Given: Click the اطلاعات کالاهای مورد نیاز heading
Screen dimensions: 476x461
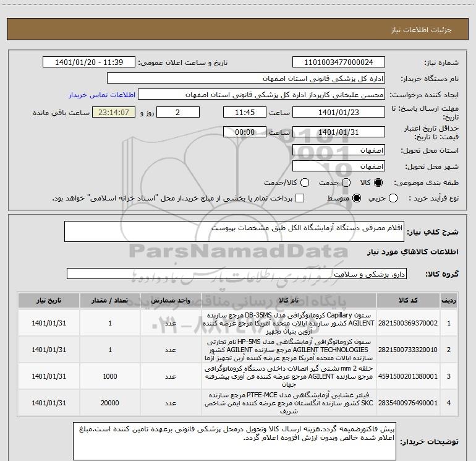Looking at the screenshot, I should 413,252.
